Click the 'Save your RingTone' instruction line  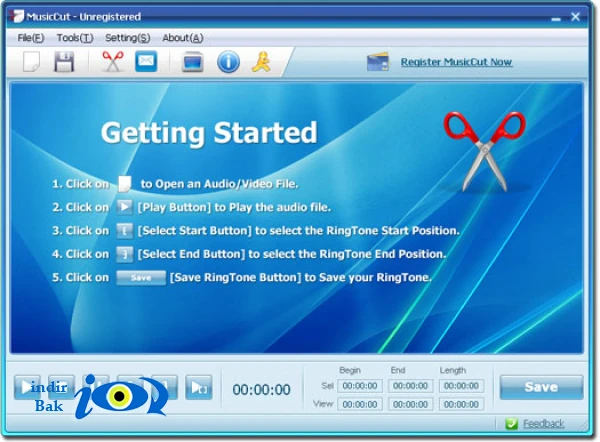pyautogui.click(x=242, y=277)
